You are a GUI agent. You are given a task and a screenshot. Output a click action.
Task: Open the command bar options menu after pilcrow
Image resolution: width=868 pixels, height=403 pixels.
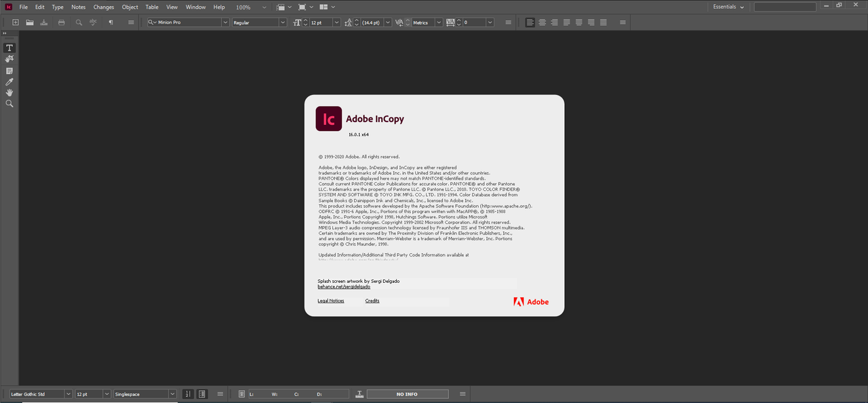pos(131,22)
